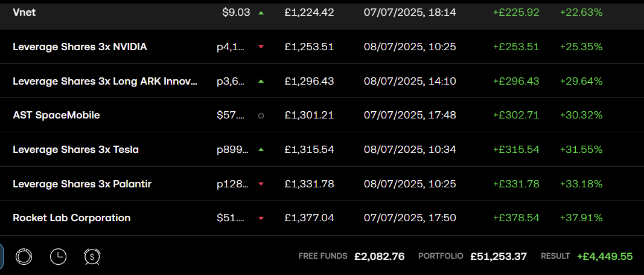Click green up arrow in Vnet row
Screen dimensions: 644x275
click(x=261, y=12)
